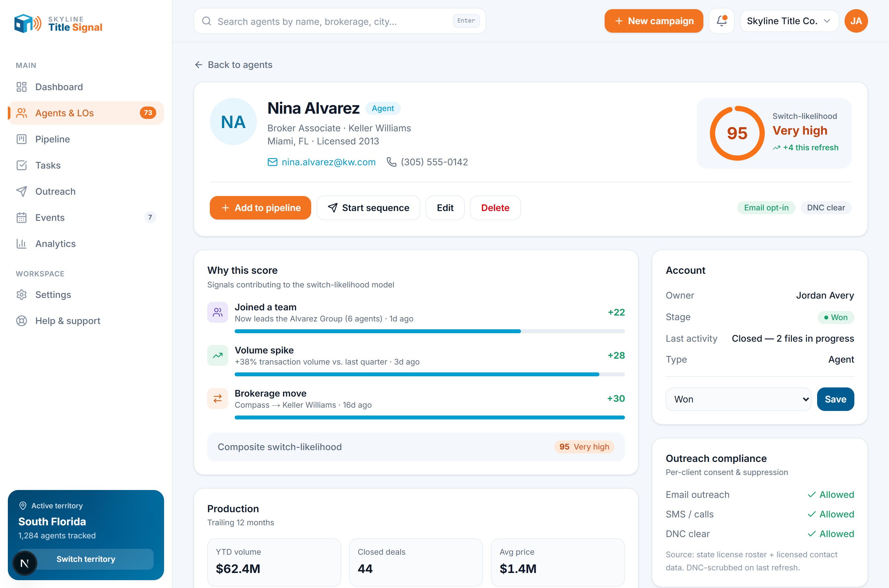Open the Tasks page
Screen dimensions: 889x588
pyautogui.click(x=86, y=165)
